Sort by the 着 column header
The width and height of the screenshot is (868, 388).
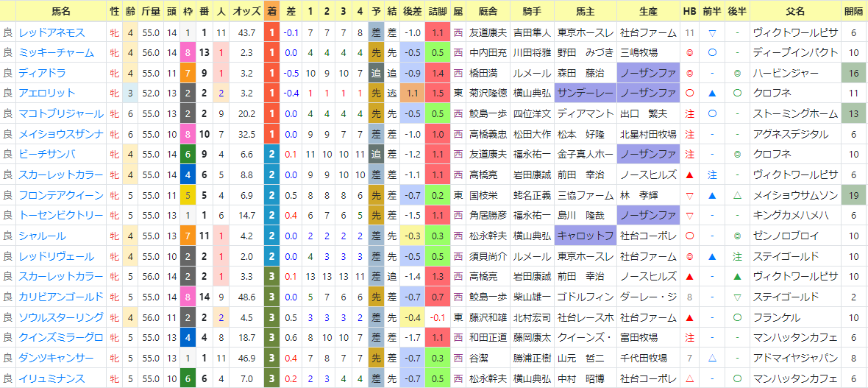[x=272, y=10]
